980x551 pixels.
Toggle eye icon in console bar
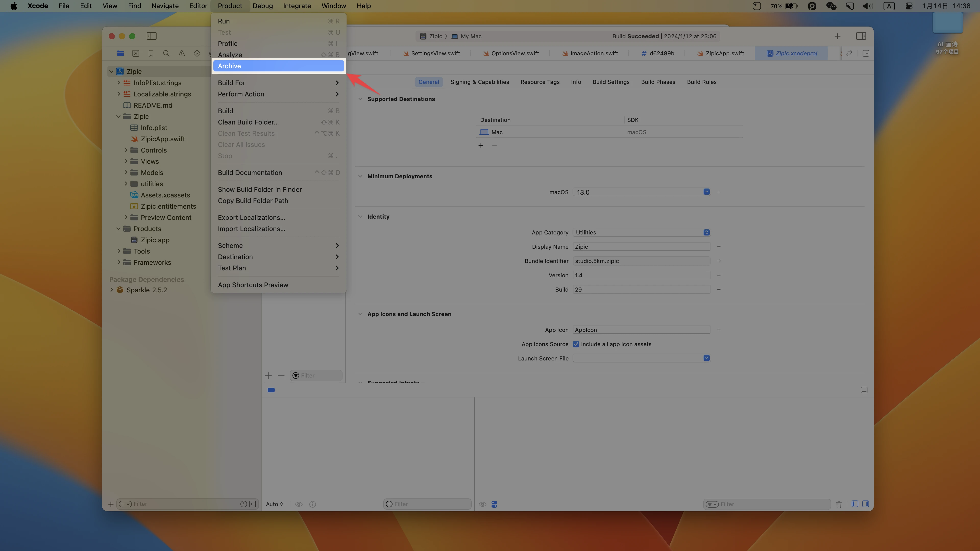tap(482, 504)
